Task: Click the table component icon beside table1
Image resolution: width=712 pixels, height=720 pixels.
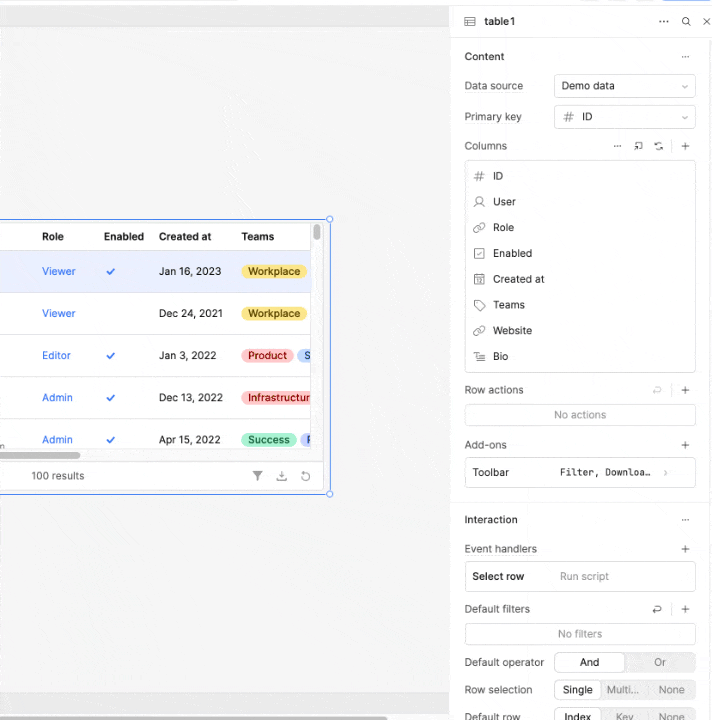Action: [470, 22]
